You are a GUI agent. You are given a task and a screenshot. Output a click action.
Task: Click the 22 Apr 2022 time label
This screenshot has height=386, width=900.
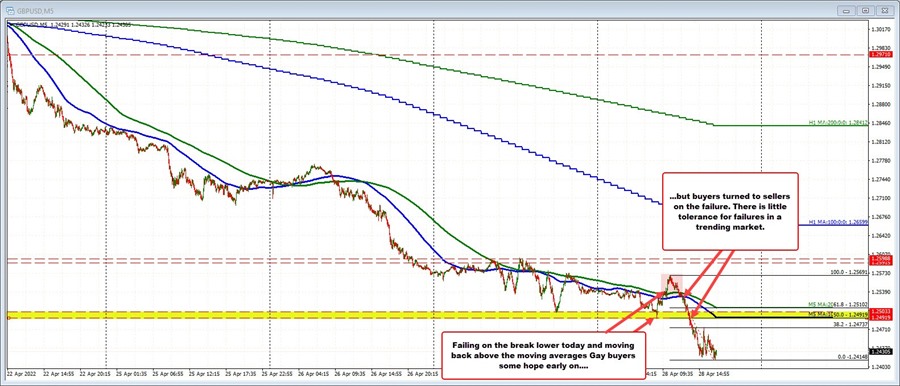click(x=21, y=373)
